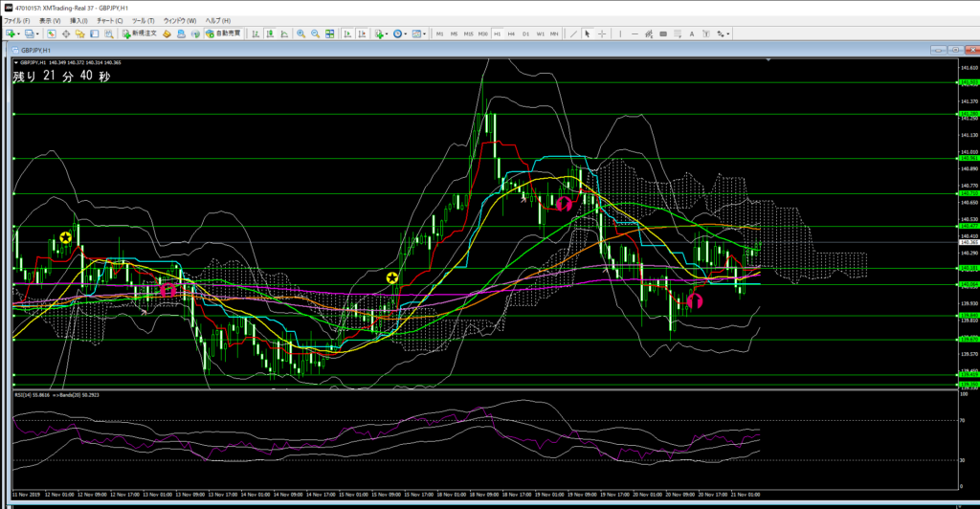Select the text (A) tool
The height and width of the screenshot is (509, 980).
(x=692, y=33)
